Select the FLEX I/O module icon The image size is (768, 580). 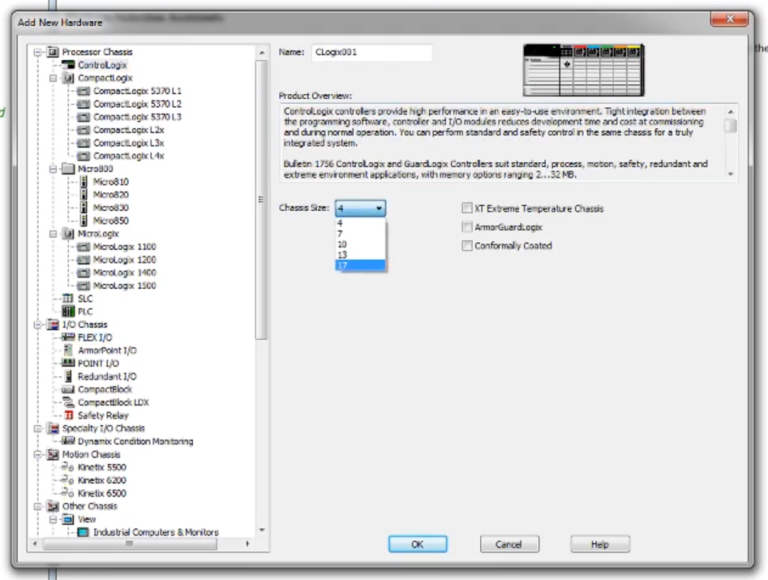pos(68,337)
